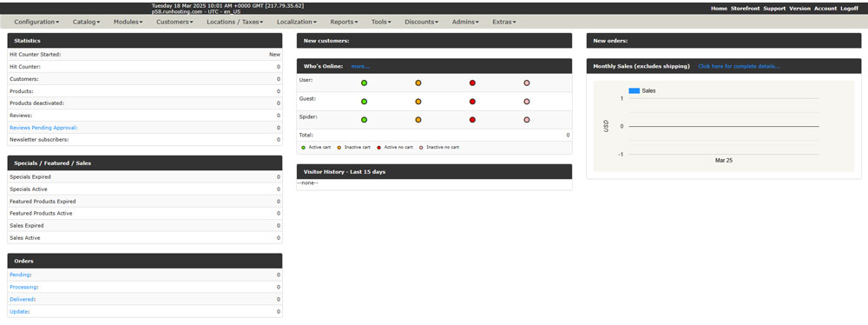Expand the Tools dropdown

click(x=381, y=23)
